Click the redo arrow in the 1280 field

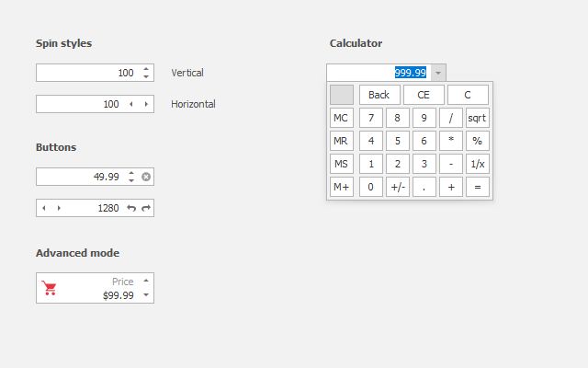pyautogui.click(x=146, y=208)
